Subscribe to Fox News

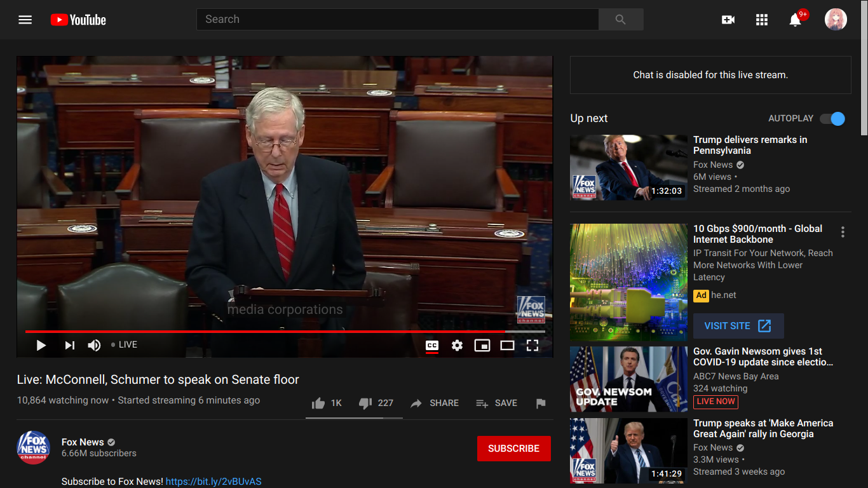(x=513, y=449)
